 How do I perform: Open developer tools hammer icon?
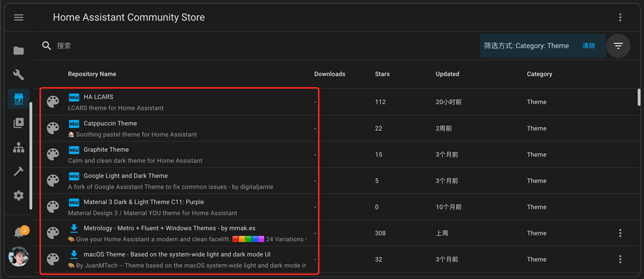pos(19,171)
